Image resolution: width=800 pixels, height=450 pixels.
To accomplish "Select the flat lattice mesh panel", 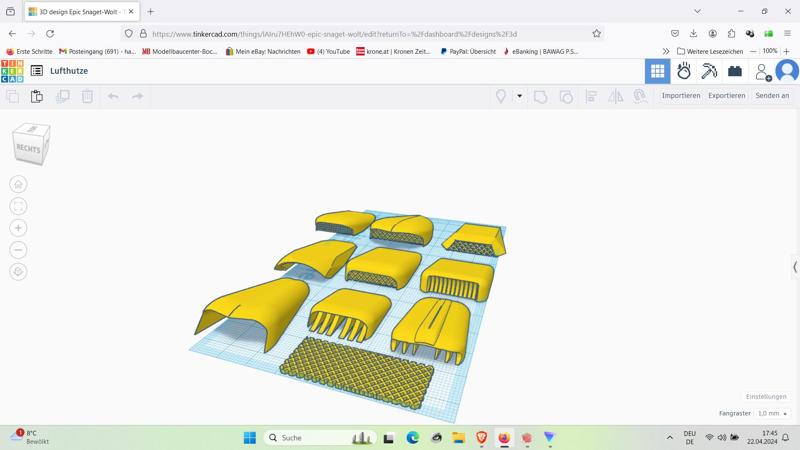I will click(x=357, y=372).
